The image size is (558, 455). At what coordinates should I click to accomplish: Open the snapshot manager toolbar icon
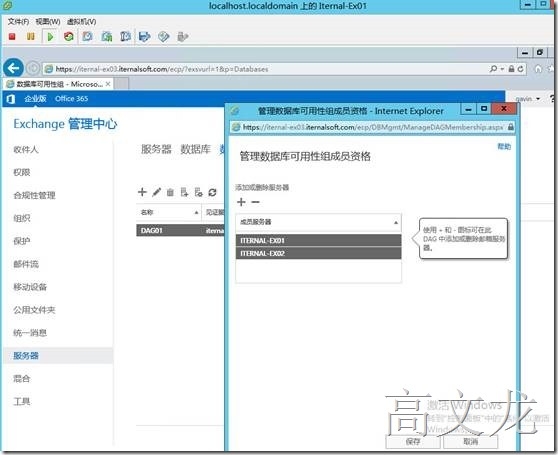coord(125,36)
